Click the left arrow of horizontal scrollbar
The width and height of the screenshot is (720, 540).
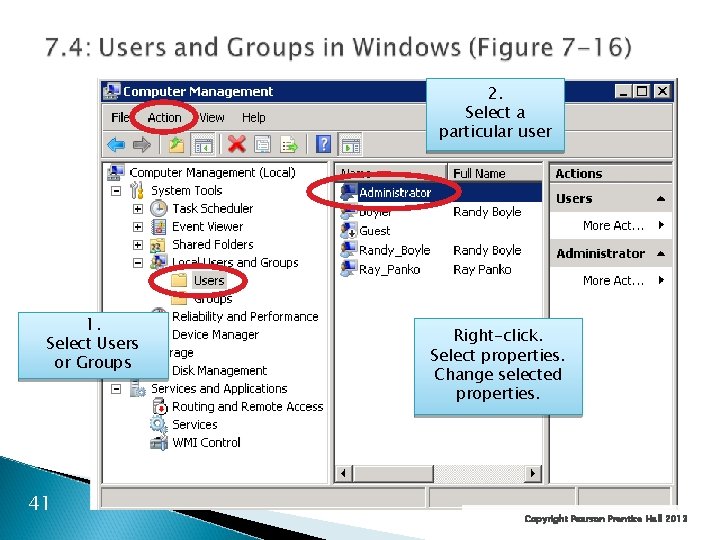point(344,473)
